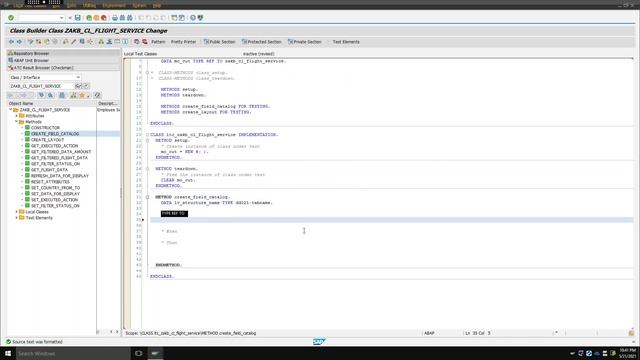The image size is (640, 360).
Task: Collapse the Methods folder
Action: tap(17, 122)
